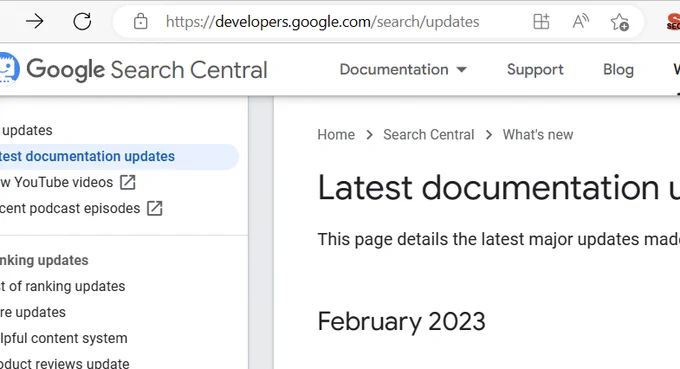Open the Blog tab
This screenshot has height=369, width=680.
[x=618, y=69]
